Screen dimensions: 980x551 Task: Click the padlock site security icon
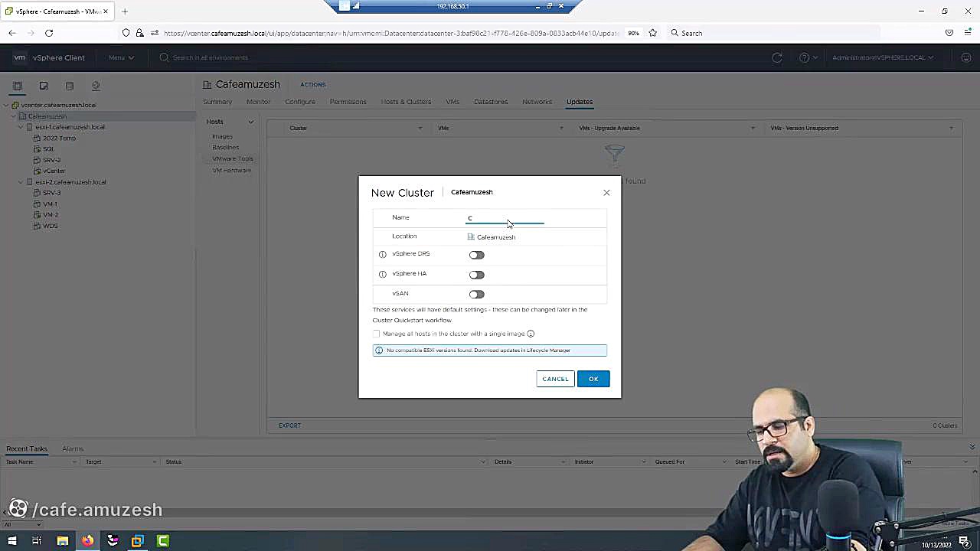click(139, 33)
